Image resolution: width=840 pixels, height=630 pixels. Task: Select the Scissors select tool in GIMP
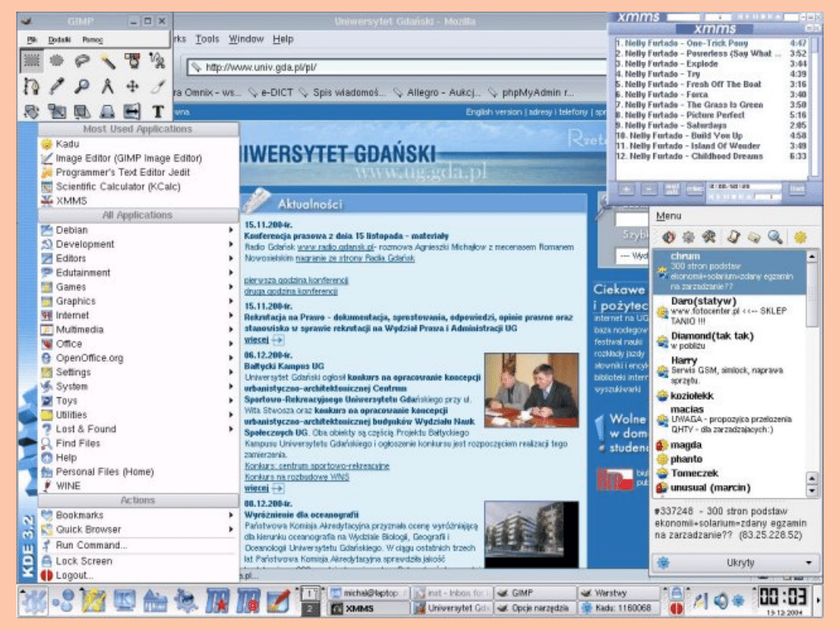click(x=157, y=61)
